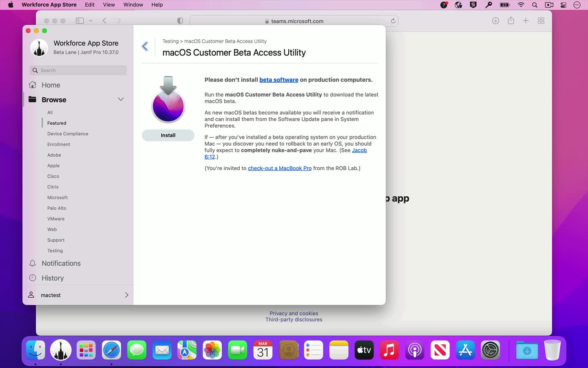588x368 pixels.
Task: Select Web category
Action: coord(52,229)
